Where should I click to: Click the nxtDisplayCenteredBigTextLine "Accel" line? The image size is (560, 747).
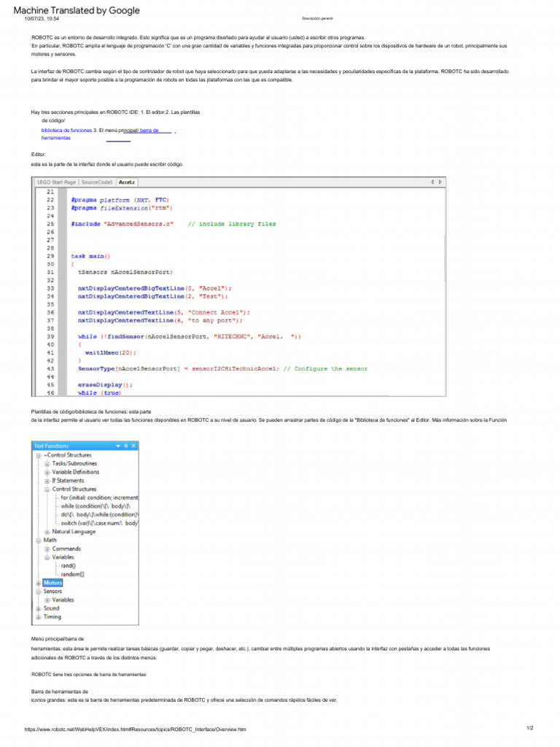[155, 289]
